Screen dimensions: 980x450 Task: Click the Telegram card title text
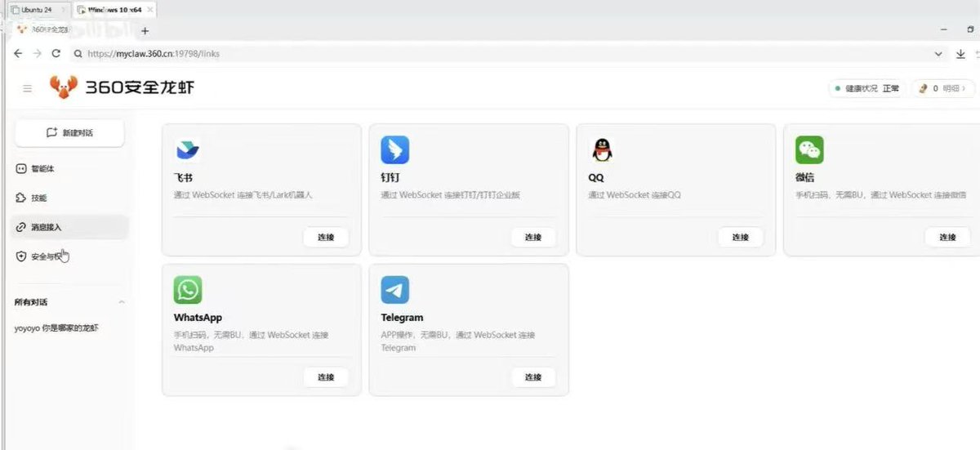(402, 318)
